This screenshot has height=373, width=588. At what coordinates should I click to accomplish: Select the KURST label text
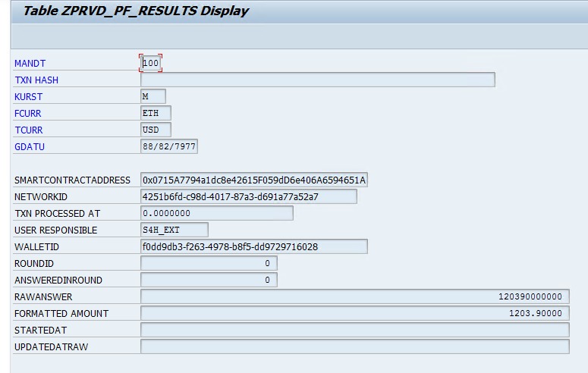point(29,97)
